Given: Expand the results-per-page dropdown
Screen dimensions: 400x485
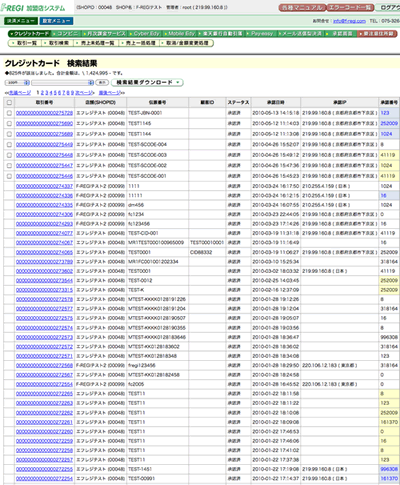Looking at the screenshot, I should [17, 82].
